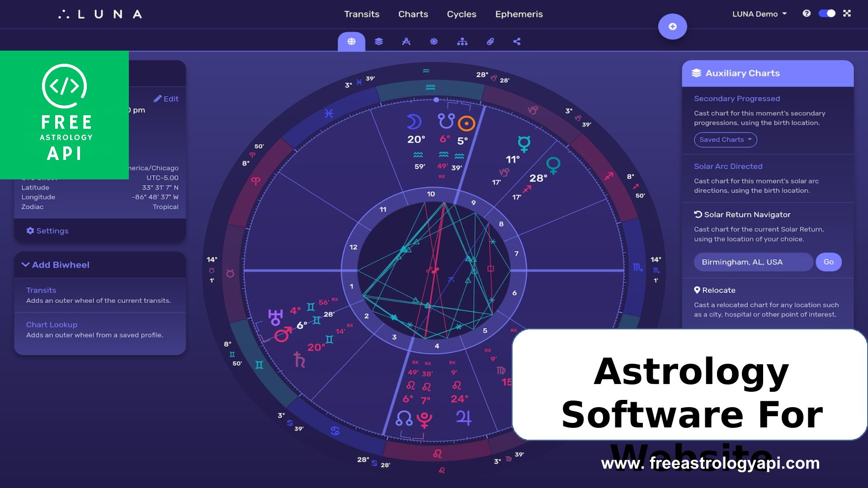Click the Birmingham, AL, USA location field
The image size is (868, 488).
coord(753,262)
